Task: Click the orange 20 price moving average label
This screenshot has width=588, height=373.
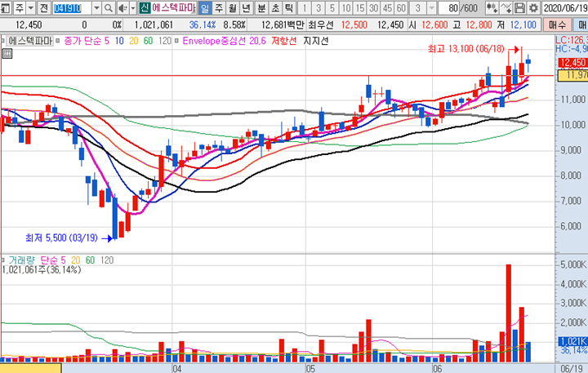Action: point(133,41)
